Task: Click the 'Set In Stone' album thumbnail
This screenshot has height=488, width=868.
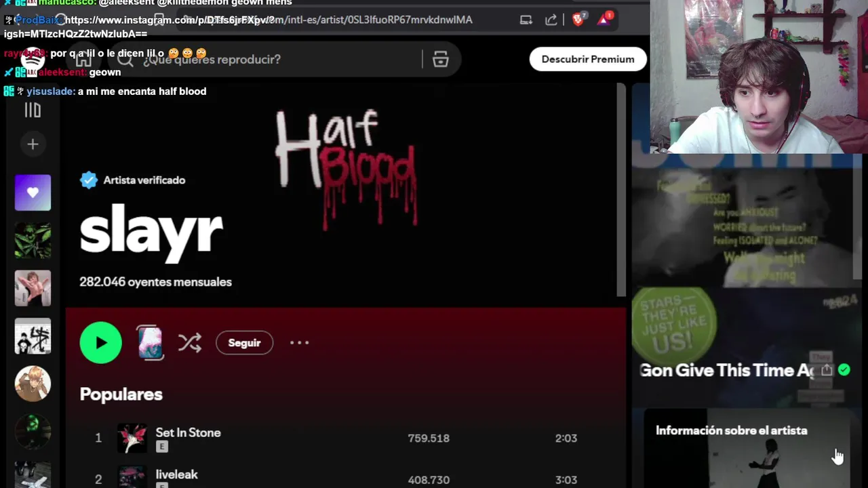Action: 132,439
